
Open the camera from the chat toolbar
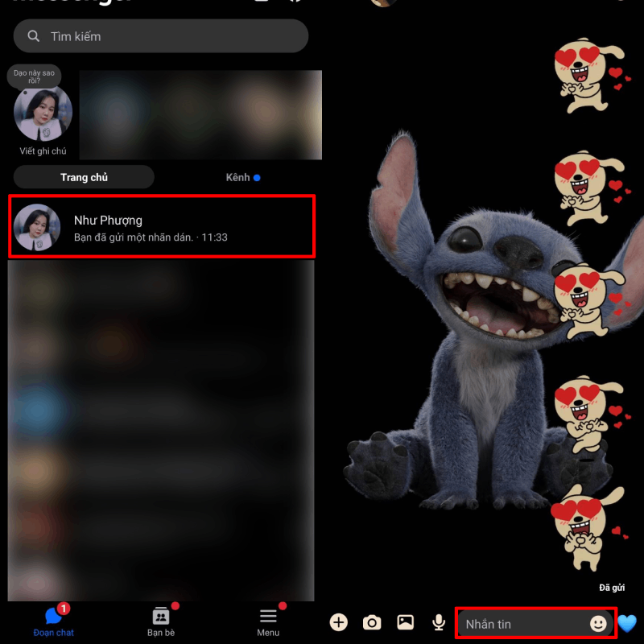(x=372, y=622)
